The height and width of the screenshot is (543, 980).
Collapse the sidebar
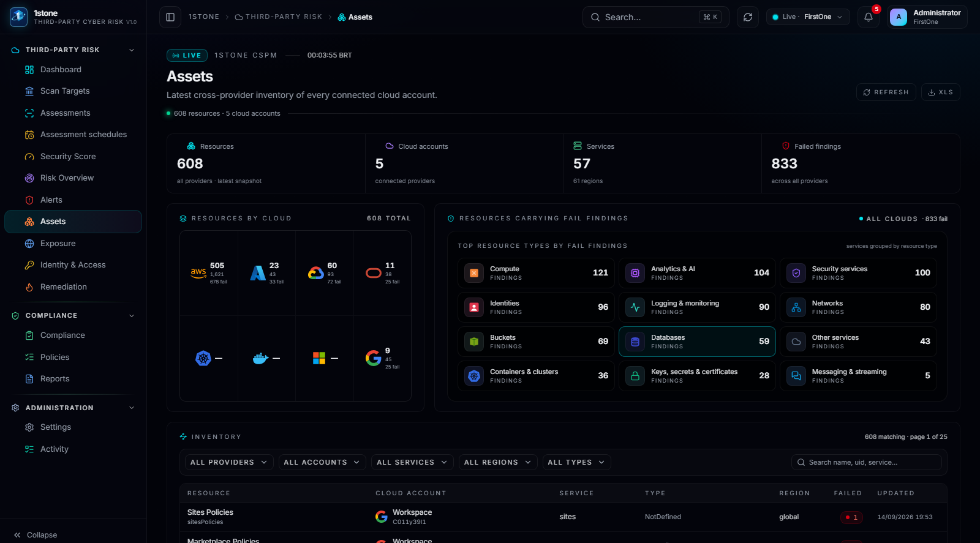(36, 535)
